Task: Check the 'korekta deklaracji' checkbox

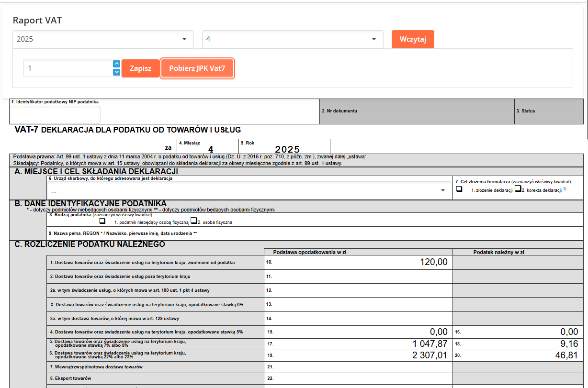Action: coord(518,189)
